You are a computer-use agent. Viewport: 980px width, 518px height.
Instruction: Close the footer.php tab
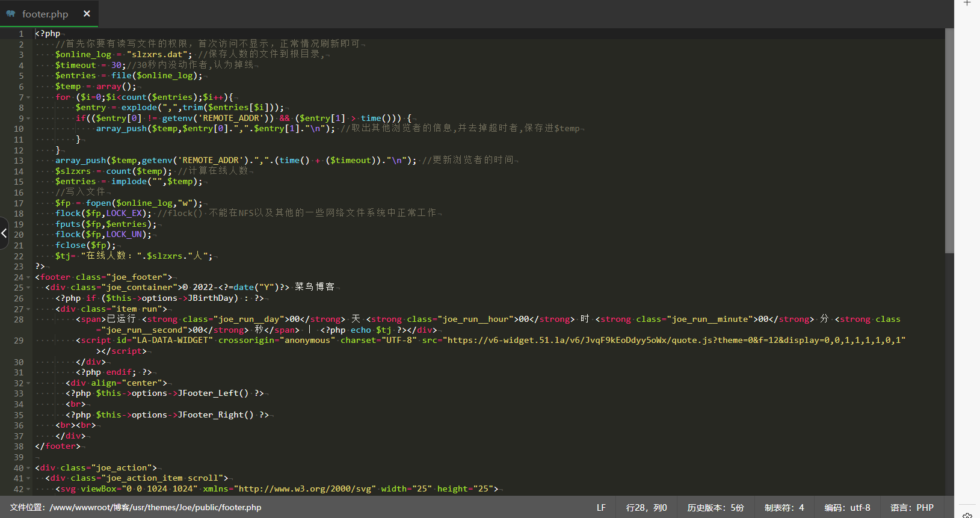[87, 13]
